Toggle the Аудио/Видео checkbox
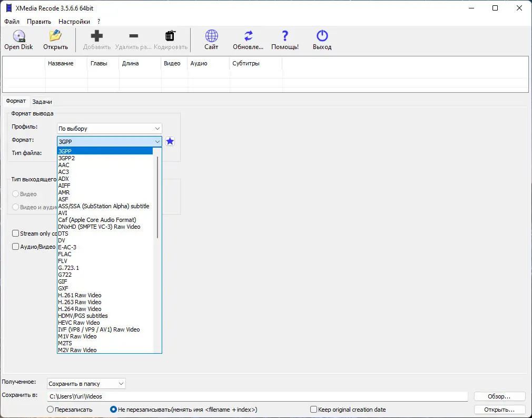 click(15, 247)
